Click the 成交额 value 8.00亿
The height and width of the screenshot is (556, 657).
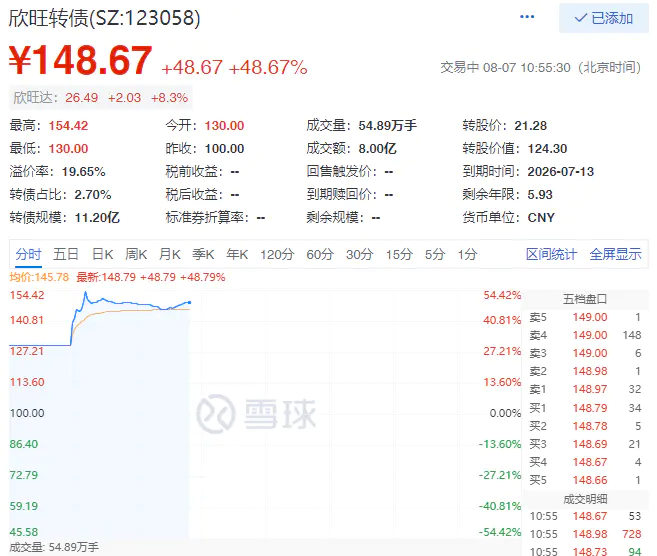[378, 149]
